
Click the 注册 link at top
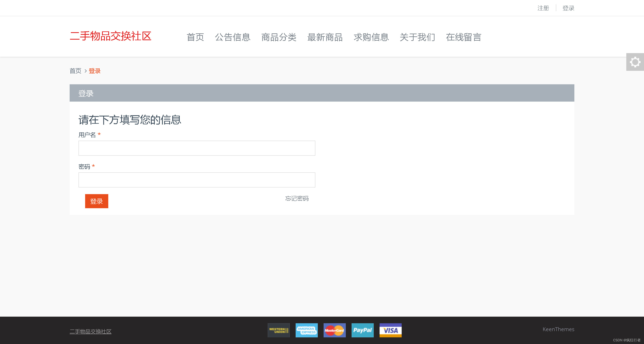543,8
